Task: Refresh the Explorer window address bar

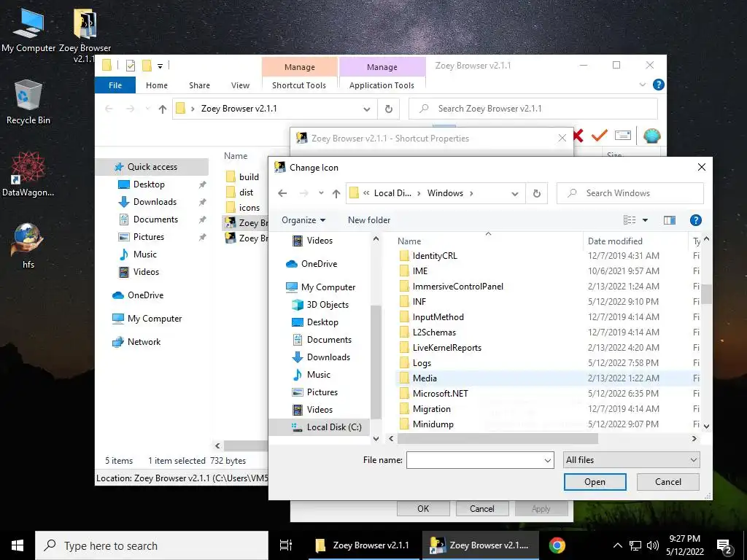Action: [389, 109]
